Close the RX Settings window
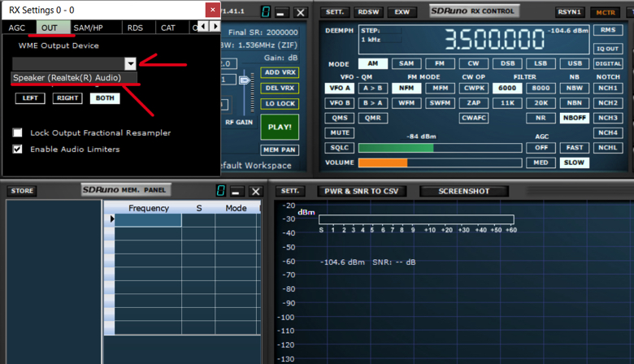 coord(213,10)
